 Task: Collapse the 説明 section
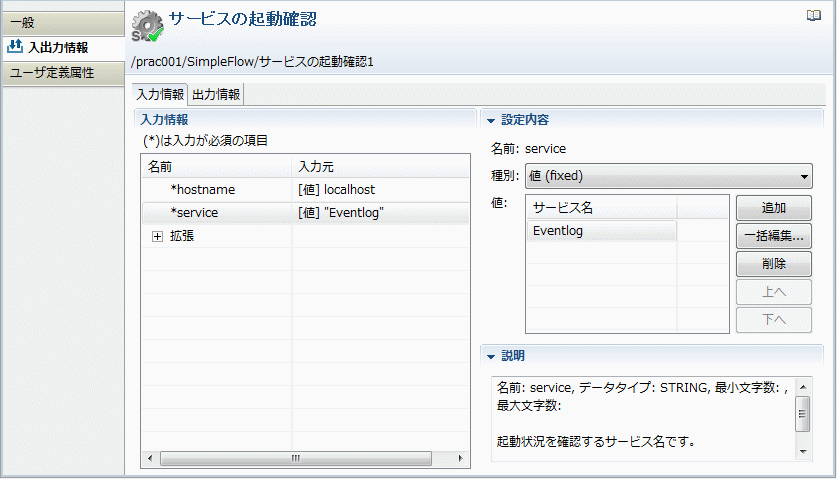click(x=491, y=356)
